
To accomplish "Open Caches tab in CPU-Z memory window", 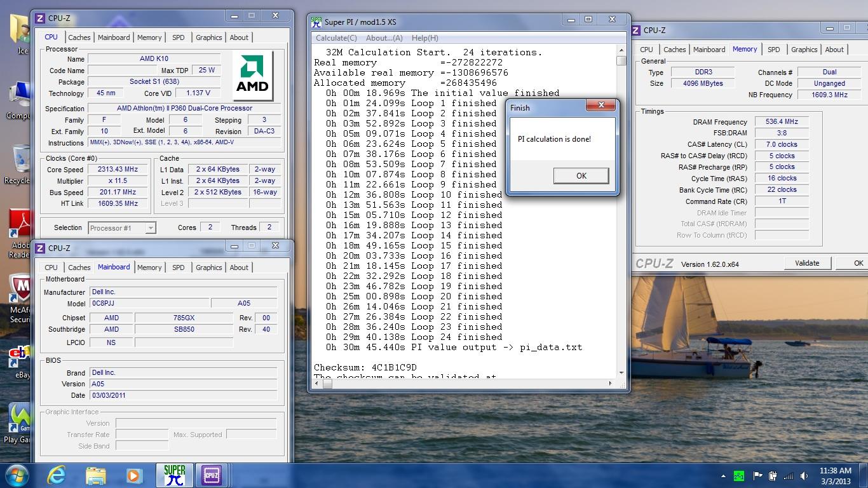I will click(x=675, y=50).
